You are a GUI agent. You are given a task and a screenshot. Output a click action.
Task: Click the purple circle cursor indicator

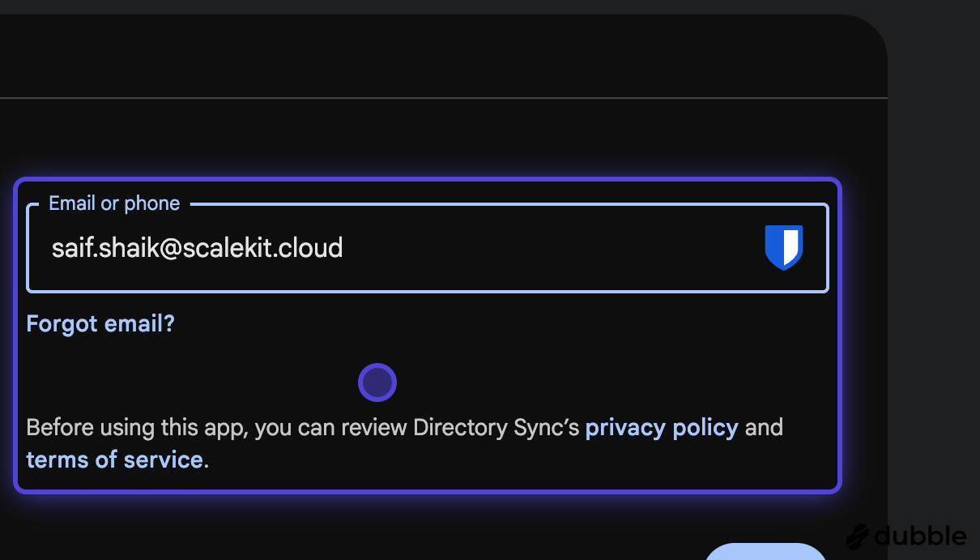[x=377, y=383]
